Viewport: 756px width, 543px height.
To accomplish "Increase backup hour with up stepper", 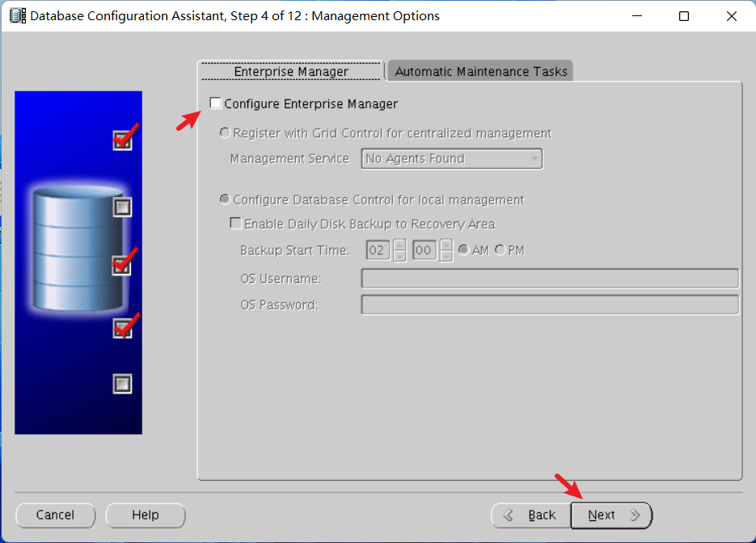I will point(399,245).
